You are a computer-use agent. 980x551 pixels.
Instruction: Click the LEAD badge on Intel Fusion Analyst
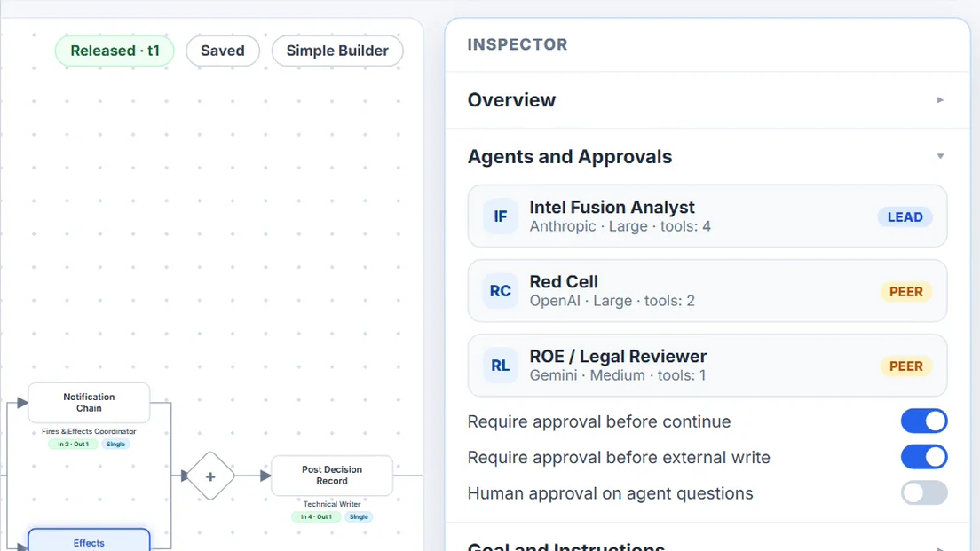pos(905,216)
